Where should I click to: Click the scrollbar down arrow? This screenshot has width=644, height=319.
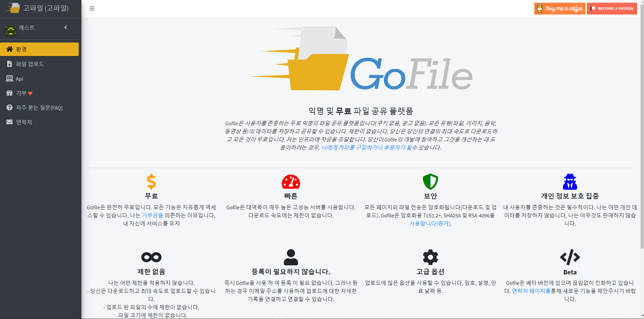point(642,316)
